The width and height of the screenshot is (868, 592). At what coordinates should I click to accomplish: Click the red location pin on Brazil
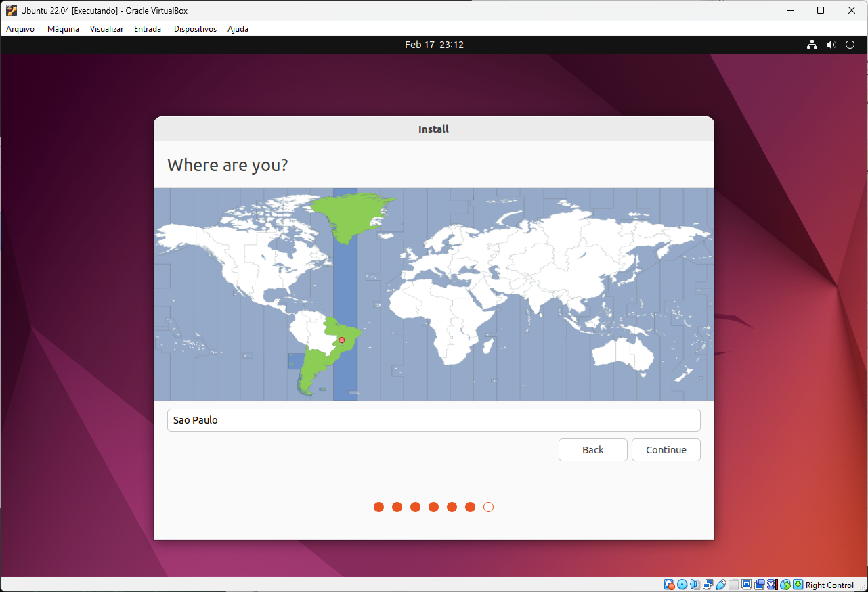pos(342,340)
